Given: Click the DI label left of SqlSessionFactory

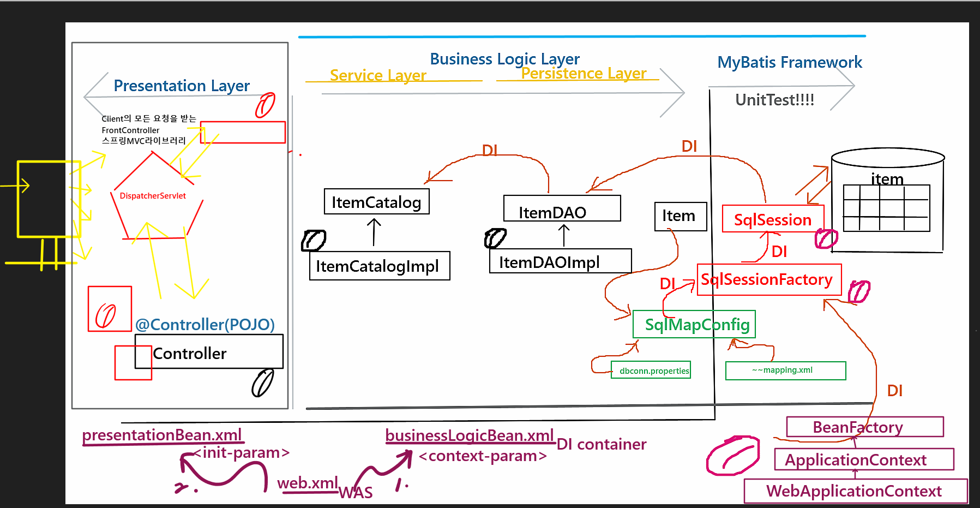Looking at the screenshot, I should [x=668, y=284].
